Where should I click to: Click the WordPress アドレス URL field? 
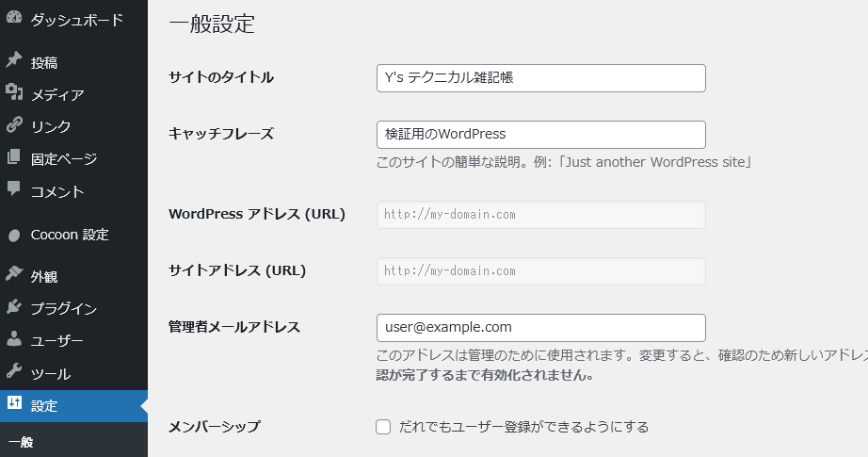pos(540,215)
